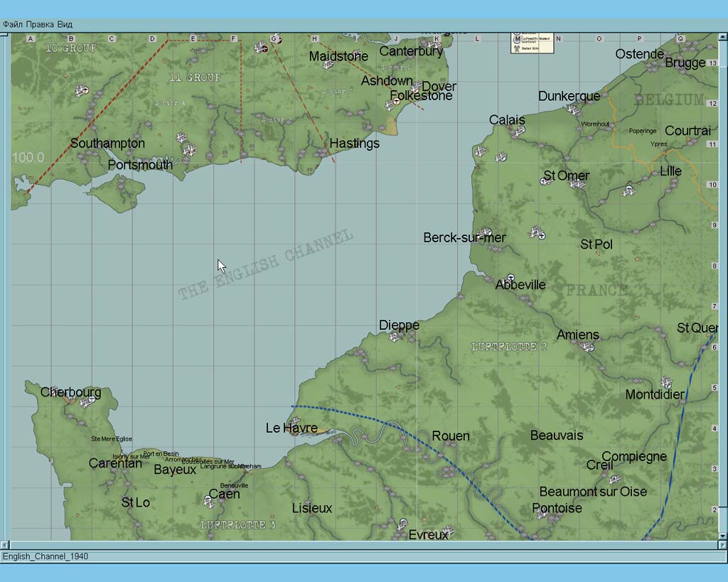The width and height of the screenshot is (728, 582).
Task: Select the airfield icon near grid letter K
Action: pos(434,45)
